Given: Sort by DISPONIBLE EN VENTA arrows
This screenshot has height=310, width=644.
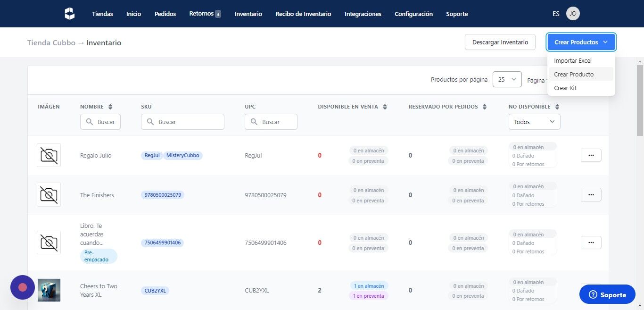Looking at the screenshot, I should [x=385, y=107].
